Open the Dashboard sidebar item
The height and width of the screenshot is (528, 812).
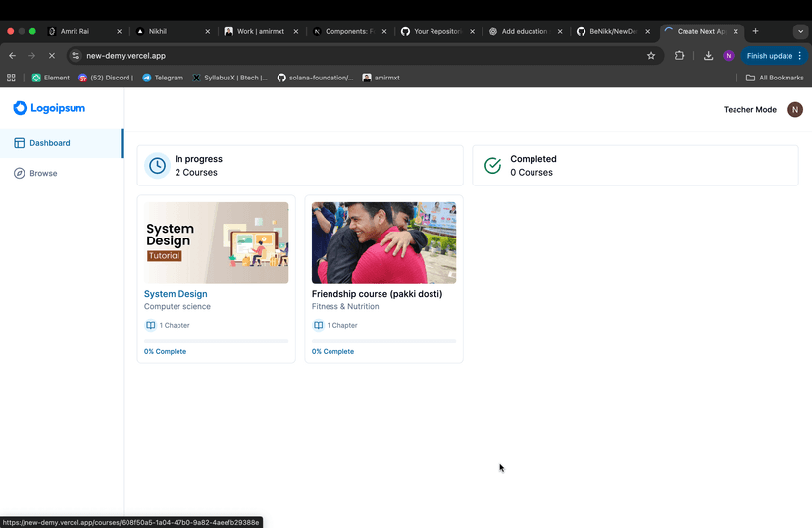[x=49, y=143]
